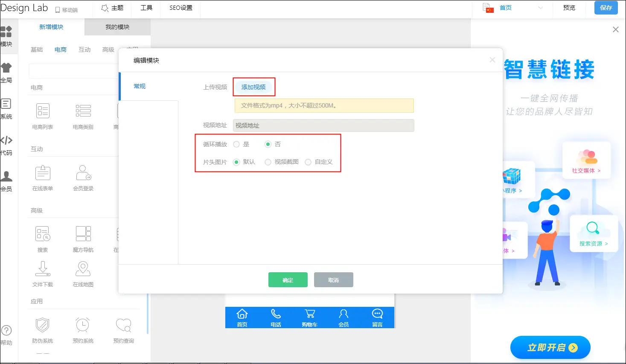626x364 pixels.
Task: Click the 电商列表 module icon
Action: pyautogui.click(x=43, y=111)
